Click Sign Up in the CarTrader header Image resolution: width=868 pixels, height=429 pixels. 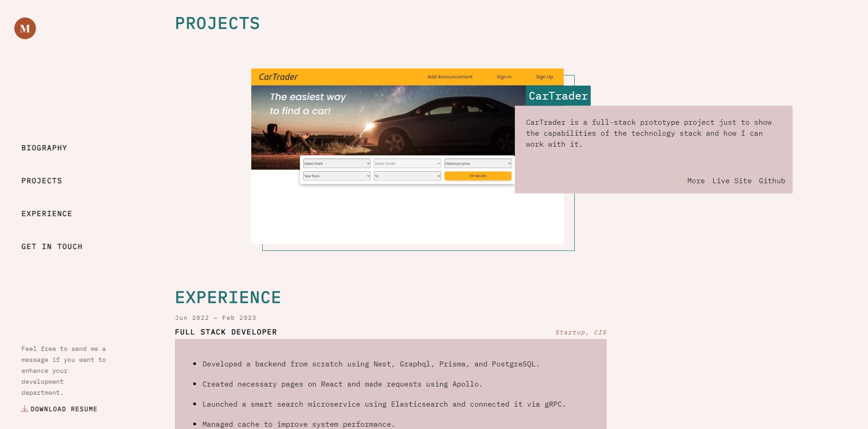[x=544, y=77]
